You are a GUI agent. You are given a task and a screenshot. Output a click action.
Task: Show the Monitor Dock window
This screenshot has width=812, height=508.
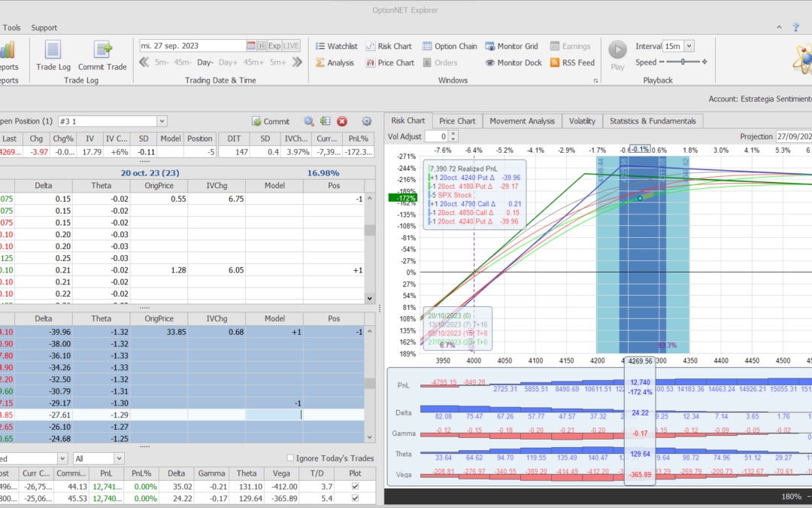point(514,62)
